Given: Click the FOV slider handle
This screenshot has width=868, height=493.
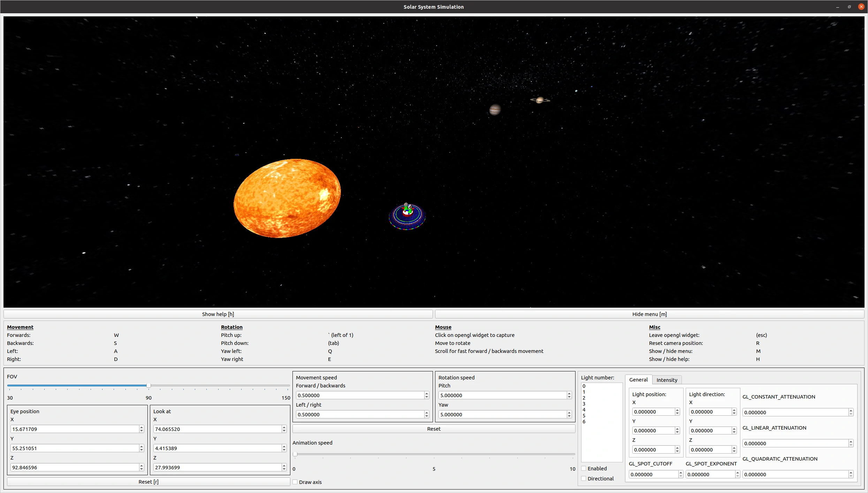Looking at the screenshot, I should point(149,385).
